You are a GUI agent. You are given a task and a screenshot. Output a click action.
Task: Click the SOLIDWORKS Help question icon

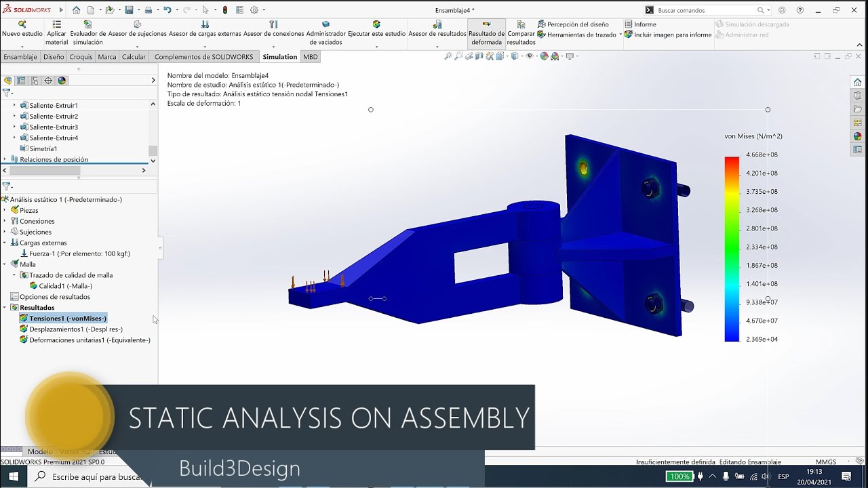pos(800,10)
